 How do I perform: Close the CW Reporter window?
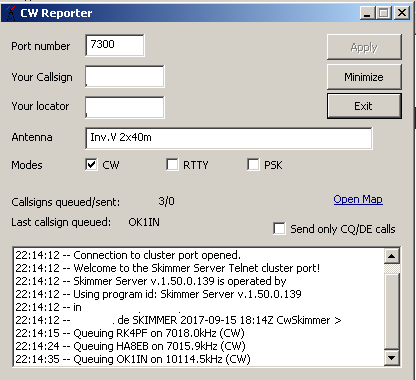402,13
